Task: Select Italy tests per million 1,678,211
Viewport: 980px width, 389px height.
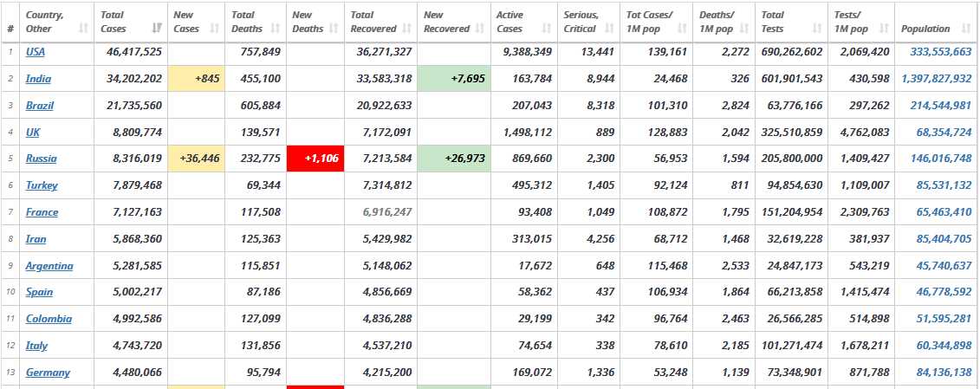Action: [865, 346]
